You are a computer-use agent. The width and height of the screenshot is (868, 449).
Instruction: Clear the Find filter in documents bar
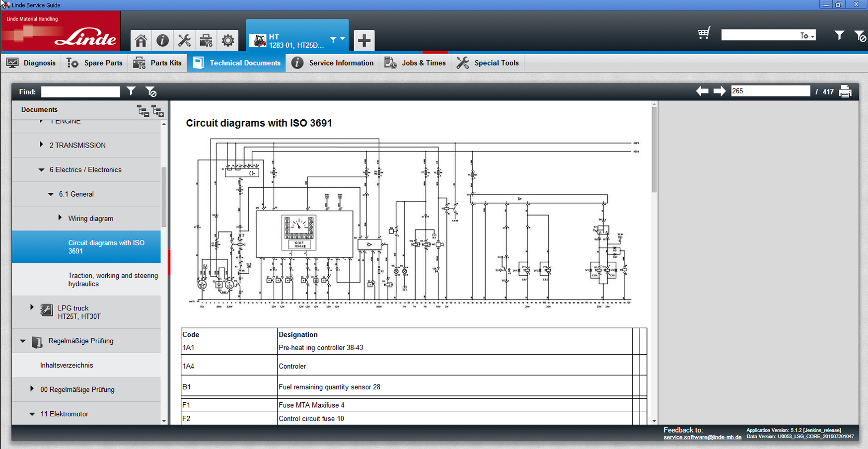tap(151, 91)
